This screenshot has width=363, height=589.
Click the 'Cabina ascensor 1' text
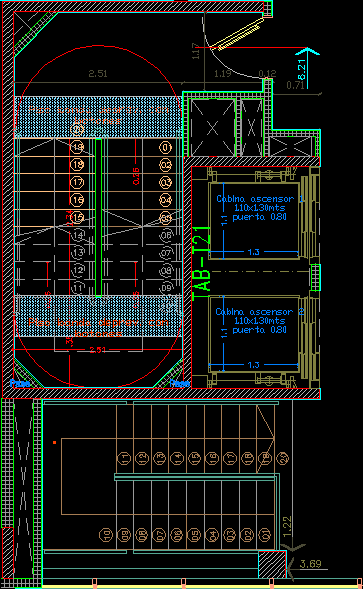[x=260, y=199]
